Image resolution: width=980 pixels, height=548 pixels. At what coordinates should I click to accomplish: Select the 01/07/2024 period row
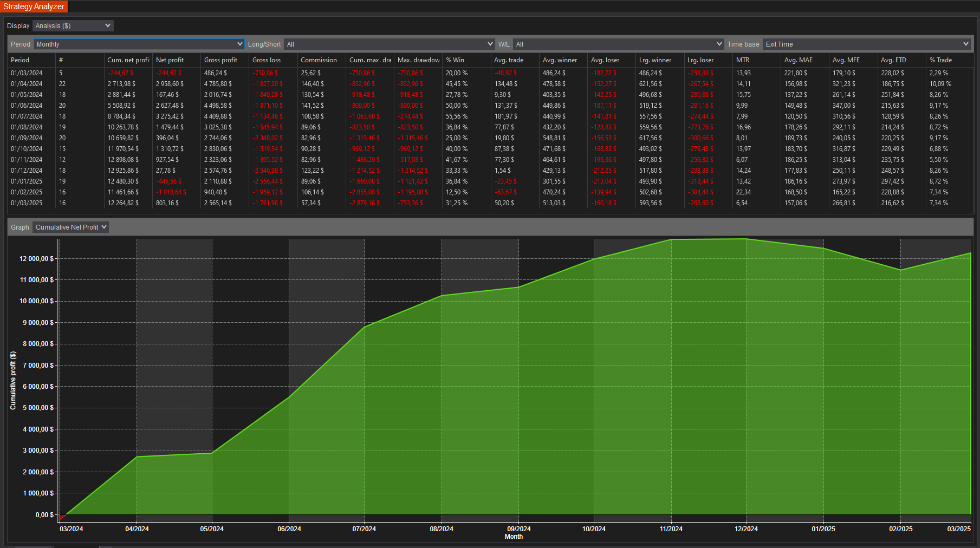coord(490,116)
